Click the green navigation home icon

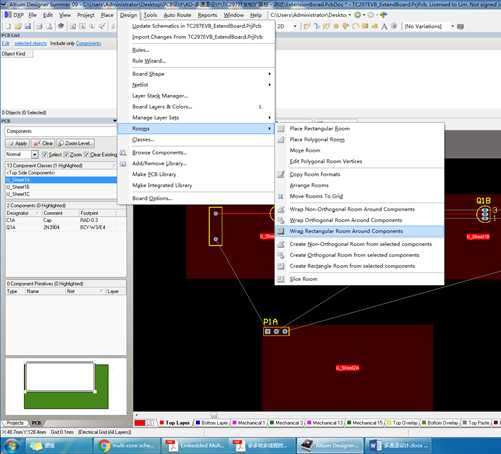[383, 15]
